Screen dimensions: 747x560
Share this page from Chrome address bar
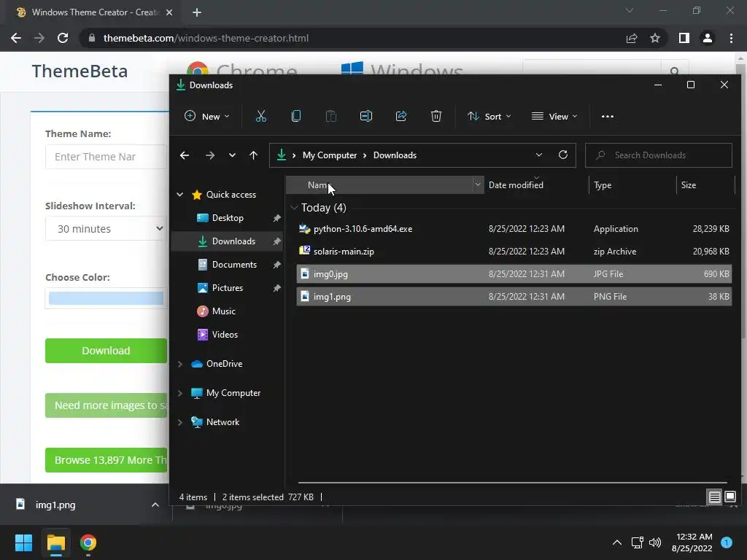(632, 38)
